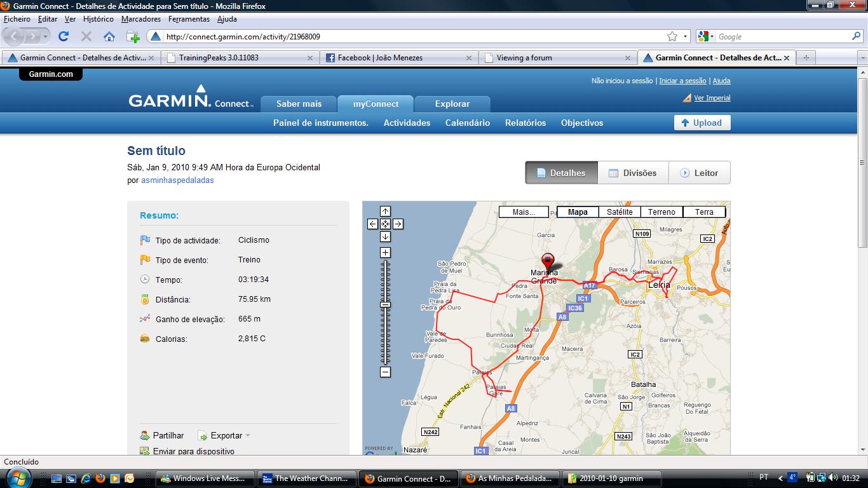Image resolution: width=868 pixels, height=488 pixels.
Task: Switch to the Divisões tab
Action: pyautogui.click(x=633, y=172)
